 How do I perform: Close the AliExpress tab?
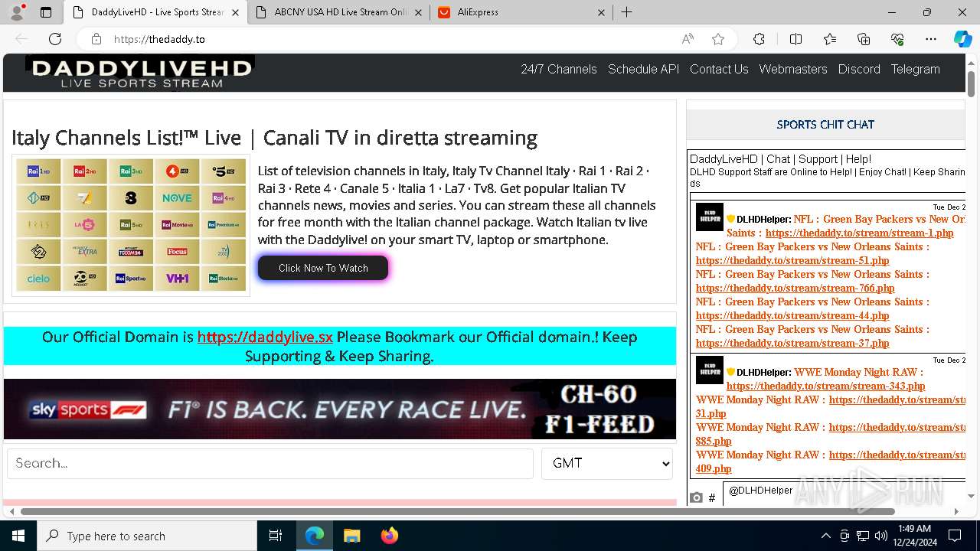pos(601,12)
